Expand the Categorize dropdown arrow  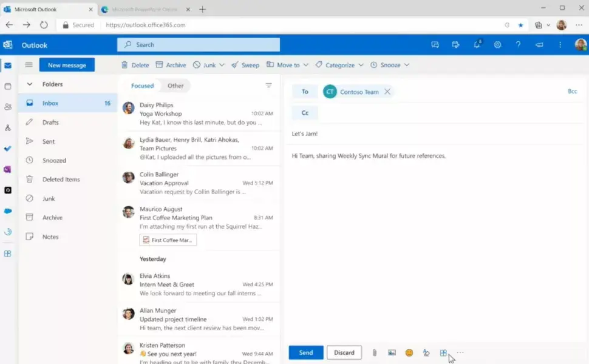point(361,65)
